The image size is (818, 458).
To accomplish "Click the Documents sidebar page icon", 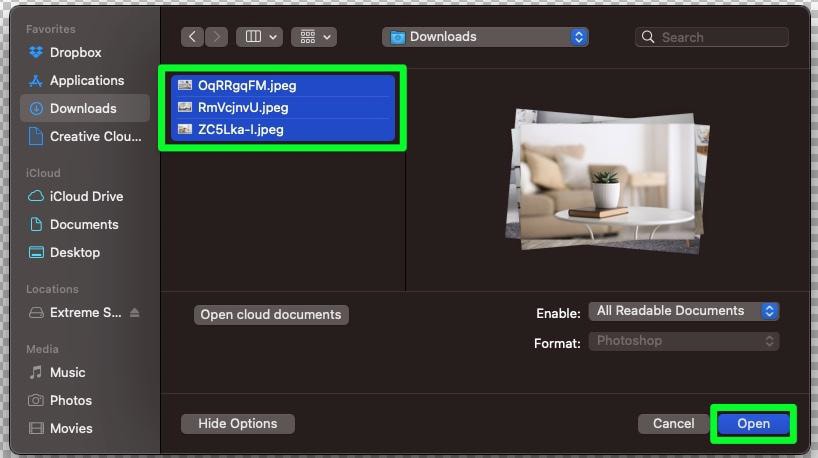I will [36, 224].
